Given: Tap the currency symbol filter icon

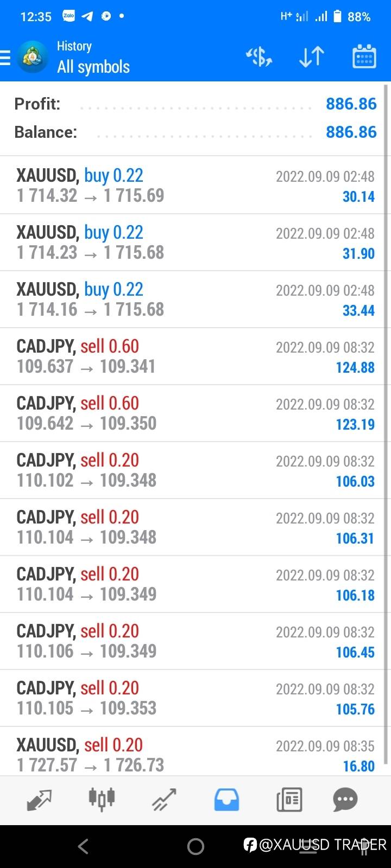Looking at the screenshot, I should tap(259, 56).
